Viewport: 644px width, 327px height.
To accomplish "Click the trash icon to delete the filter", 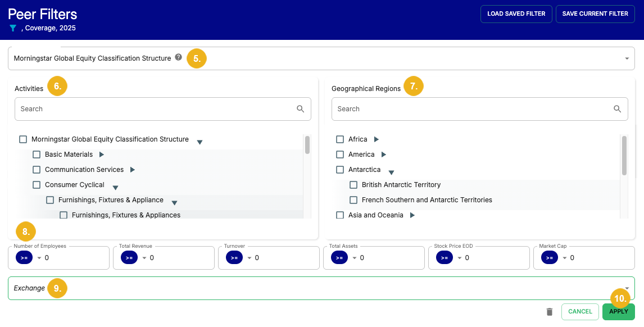I will click(549, 311).
